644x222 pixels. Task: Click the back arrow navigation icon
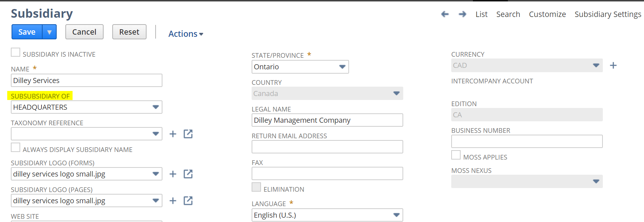(x=445, y=14)
